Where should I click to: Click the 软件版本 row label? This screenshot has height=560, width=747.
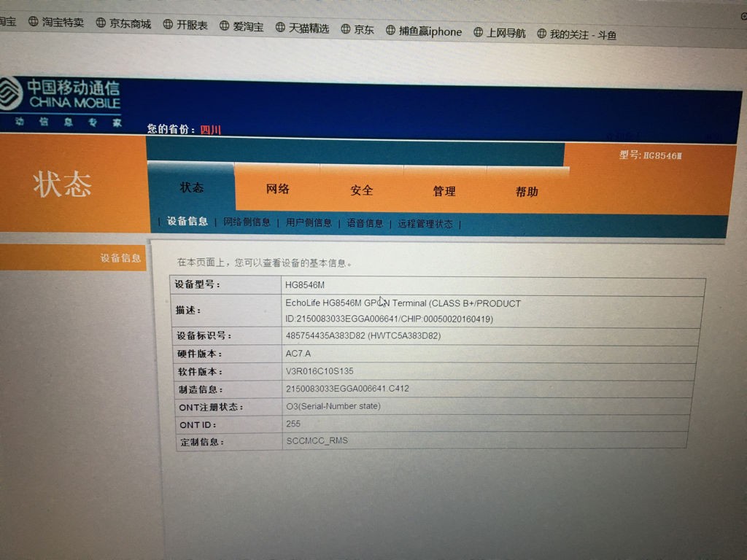[x=200, y=371]
